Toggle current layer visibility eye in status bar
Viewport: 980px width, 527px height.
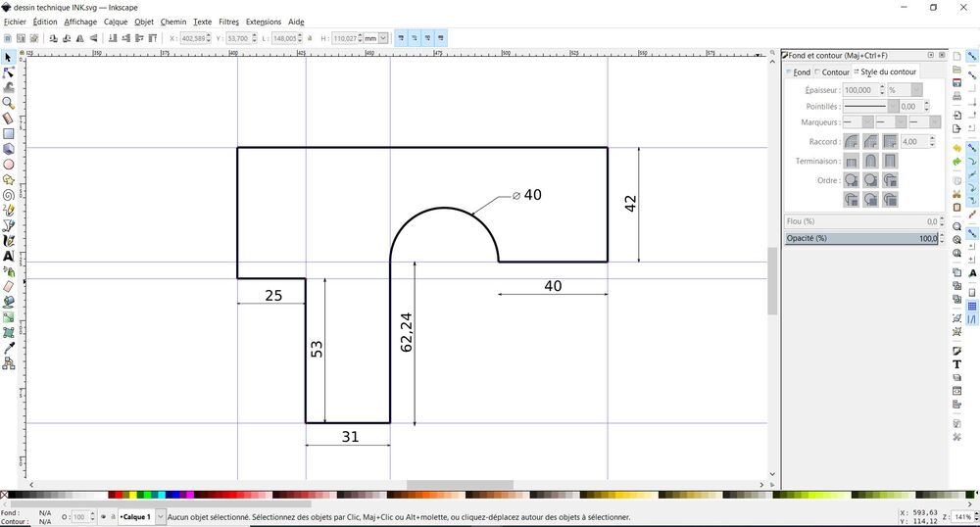point(104,517)
